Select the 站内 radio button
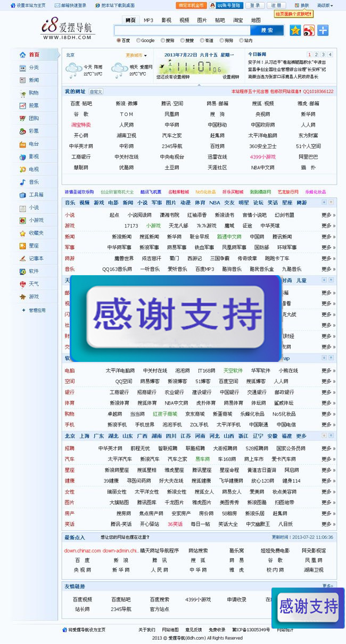 point(242,40)
